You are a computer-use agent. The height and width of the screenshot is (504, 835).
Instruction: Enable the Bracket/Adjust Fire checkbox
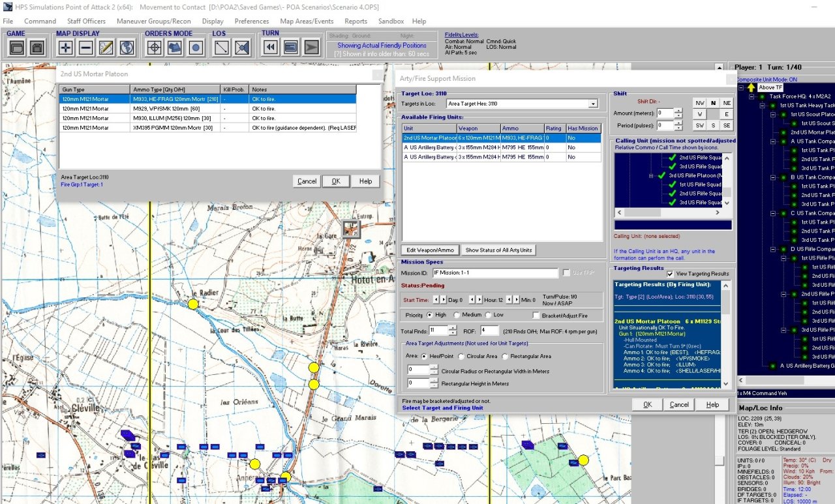pos(536,316)
